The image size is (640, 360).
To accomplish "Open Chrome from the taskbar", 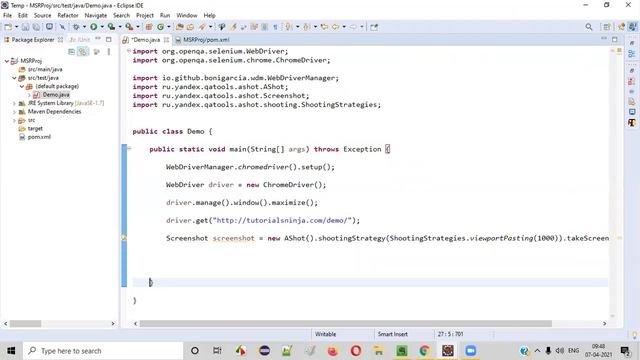I will point(424,351).
